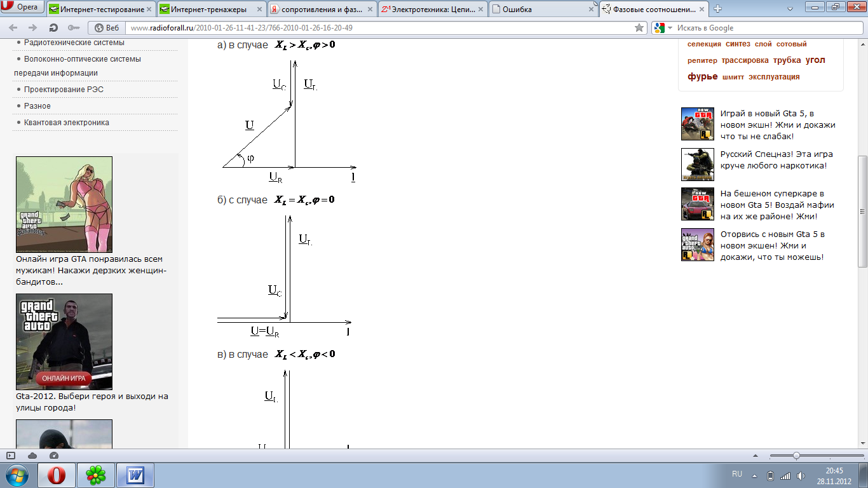Toggle the Opera panels button
This screenshot has height=488, width=868.
tap(11, 456)
